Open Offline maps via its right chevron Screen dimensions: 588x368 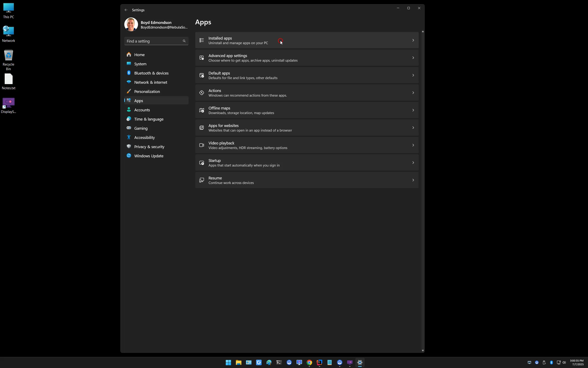pyautogui.click(x=413, y=110)
